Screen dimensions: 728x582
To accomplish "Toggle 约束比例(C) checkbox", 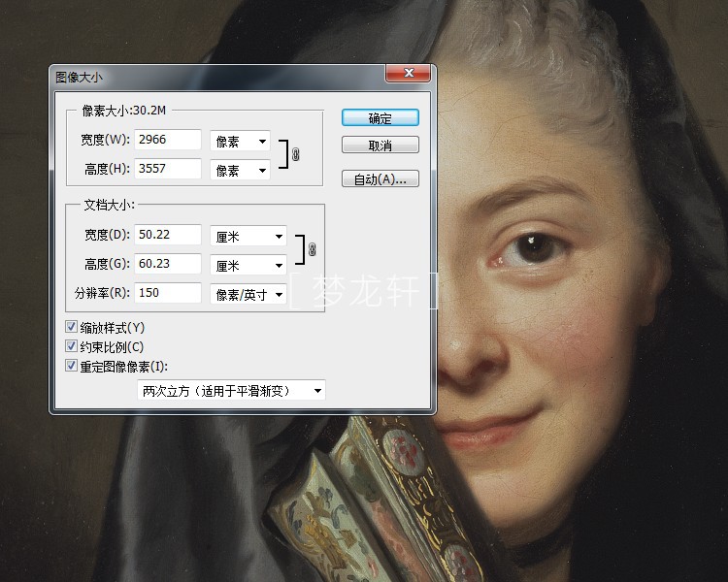I will click(x=71, y=346).
